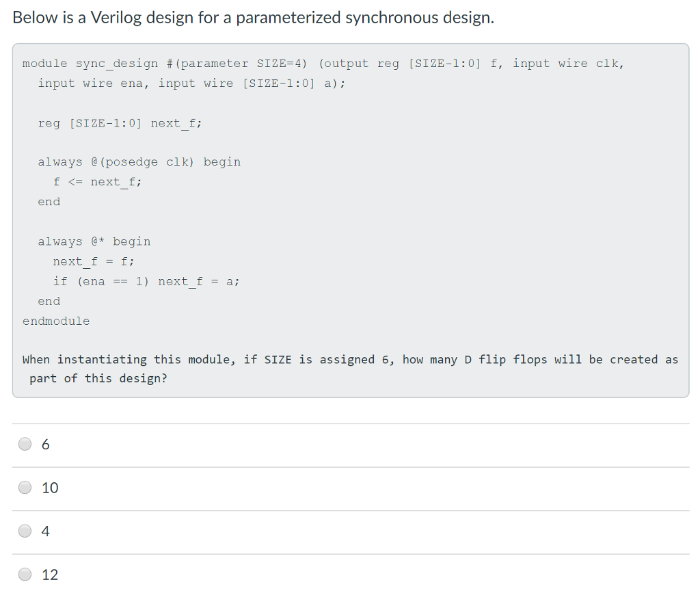
Task: Click the gray code block panel
Action: (x=350, y=219)
